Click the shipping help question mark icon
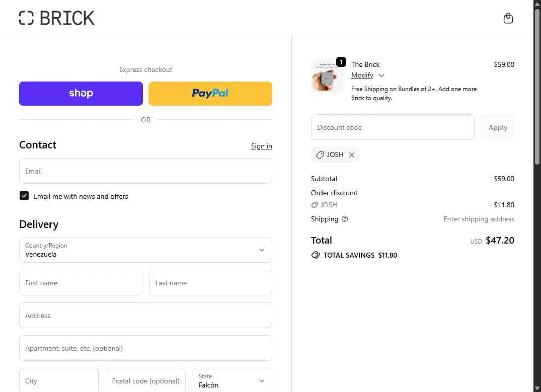The height and width of the screenshot is (392, 541). coord(345,219)
